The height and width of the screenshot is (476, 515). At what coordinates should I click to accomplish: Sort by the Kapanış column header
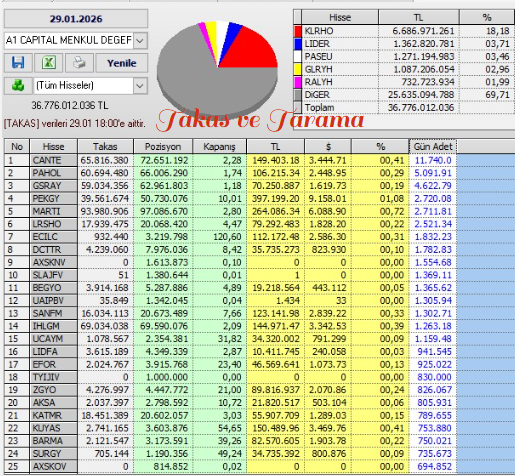pyautogui.click(x=219, y=147)
